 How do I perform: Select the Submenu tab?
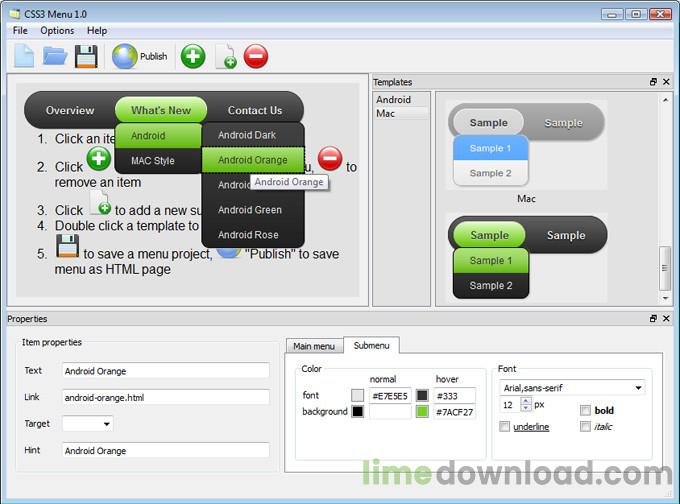(x=371, y=345)
